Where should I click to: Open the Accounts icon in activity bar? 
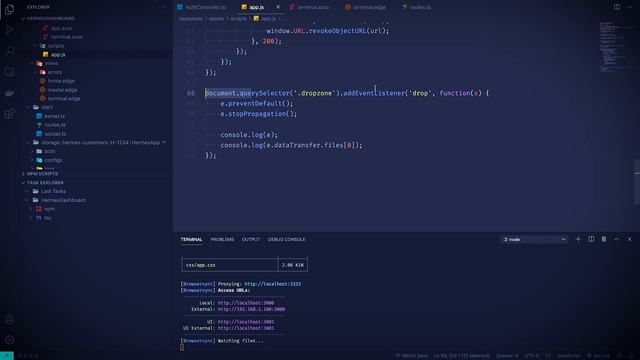(9, 320)
